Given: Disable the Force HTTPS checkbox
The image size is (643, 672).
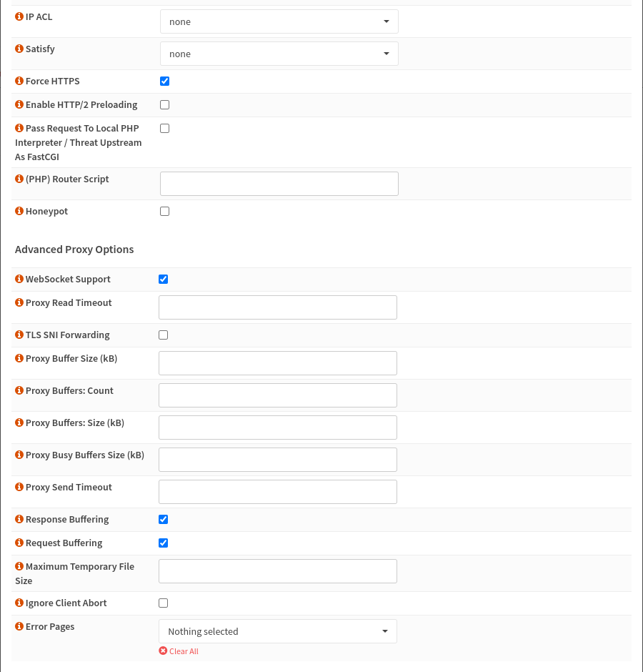Looking at the screenshot, I should pos(164,81).
